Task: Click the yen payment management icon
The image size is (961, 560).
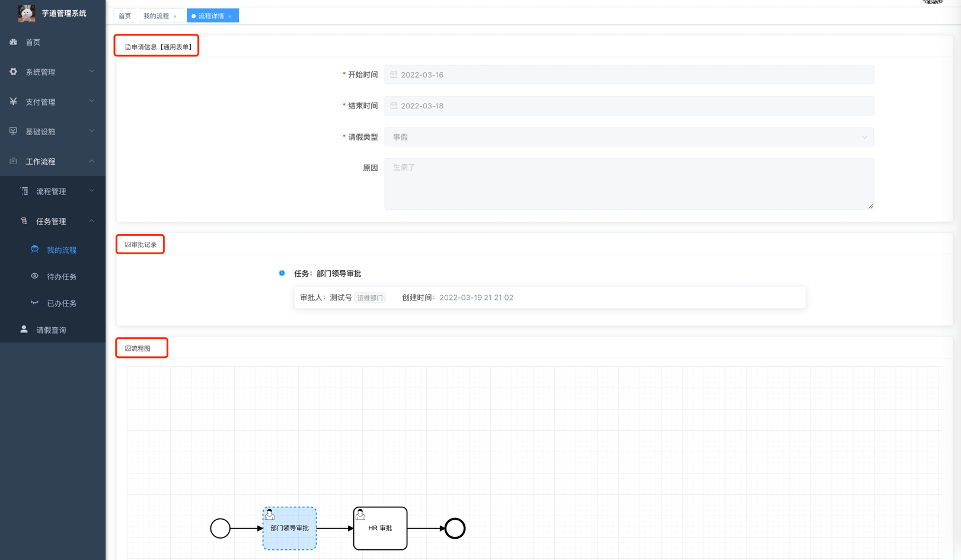Action: click(14, 101)
